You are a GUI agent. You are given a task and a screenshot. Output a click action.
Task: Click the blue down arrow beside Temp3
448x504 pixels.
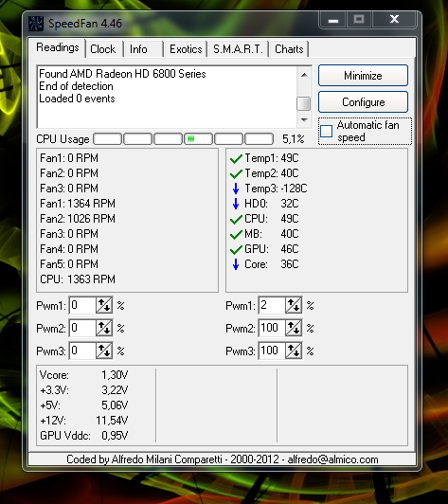click(x=236, y=189)
